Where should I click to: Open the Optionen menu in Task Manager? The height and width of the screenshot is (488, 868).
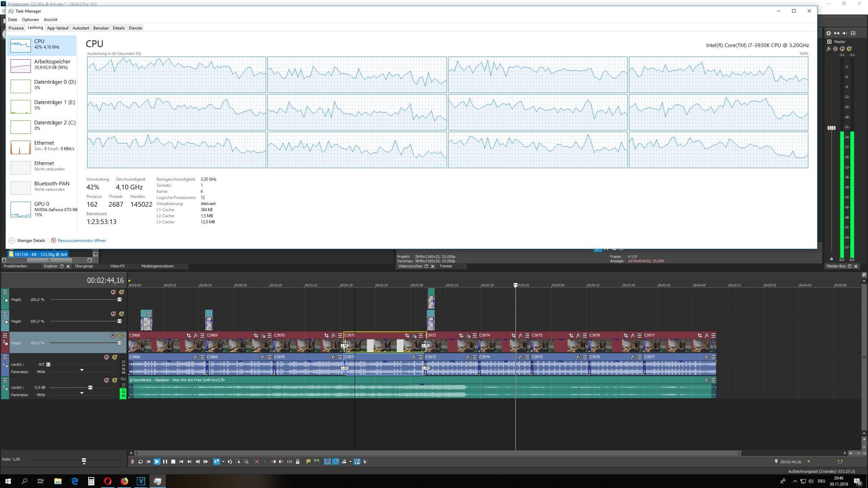[x=31, y=19]
